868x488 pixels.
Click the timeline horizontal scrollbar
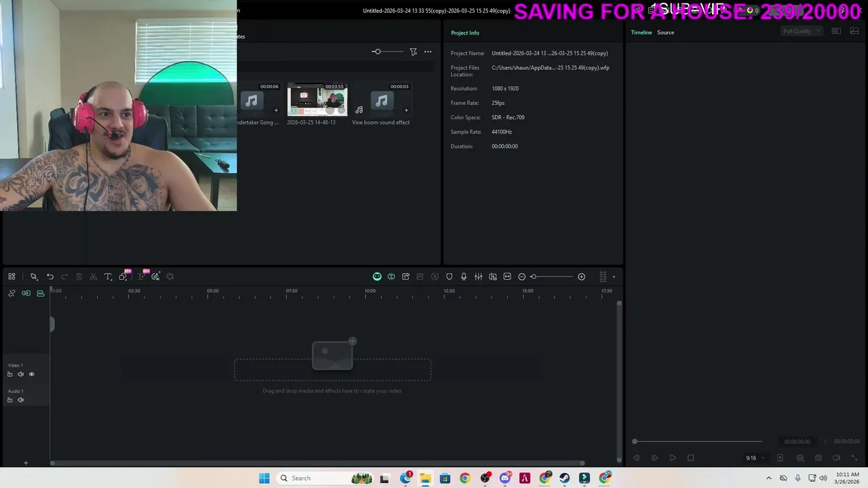tap(317, 463)
